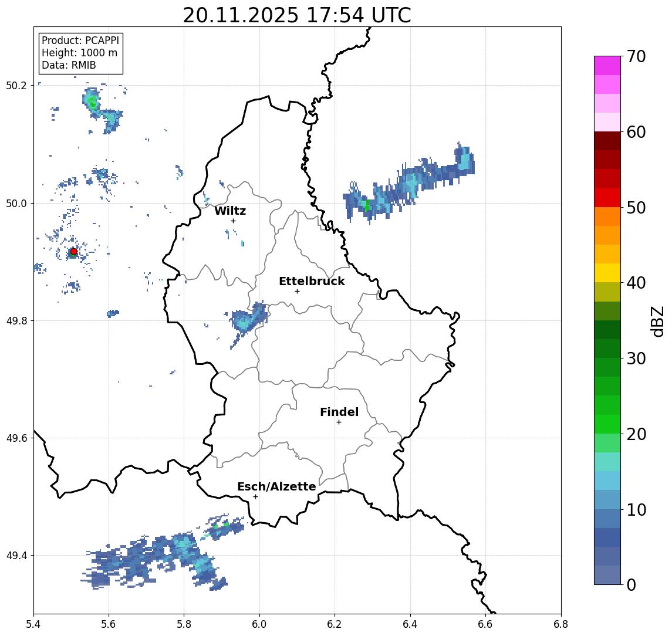Click the Findel station label
Screen dimensions: 672x636
[339, 412]
